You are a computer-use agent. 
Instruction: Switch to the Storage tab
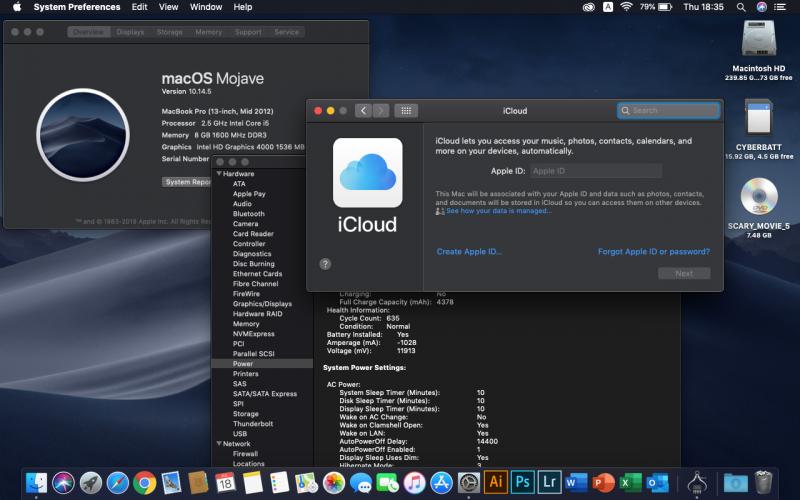tap(170, 32)
